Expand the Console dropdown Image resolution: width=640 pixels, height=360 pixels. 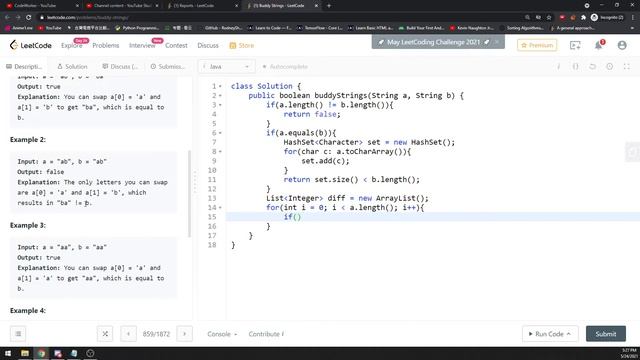(222, 334)
